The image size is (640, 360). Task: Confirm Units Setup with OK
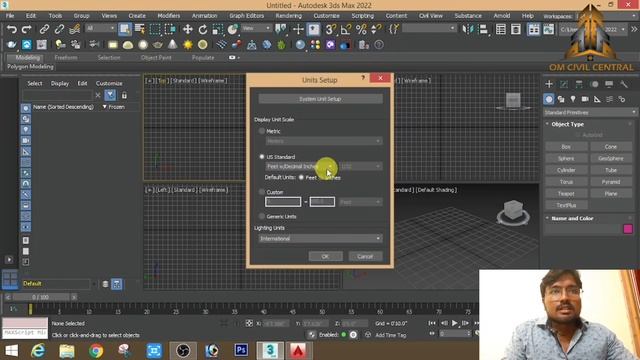[325, 256]
